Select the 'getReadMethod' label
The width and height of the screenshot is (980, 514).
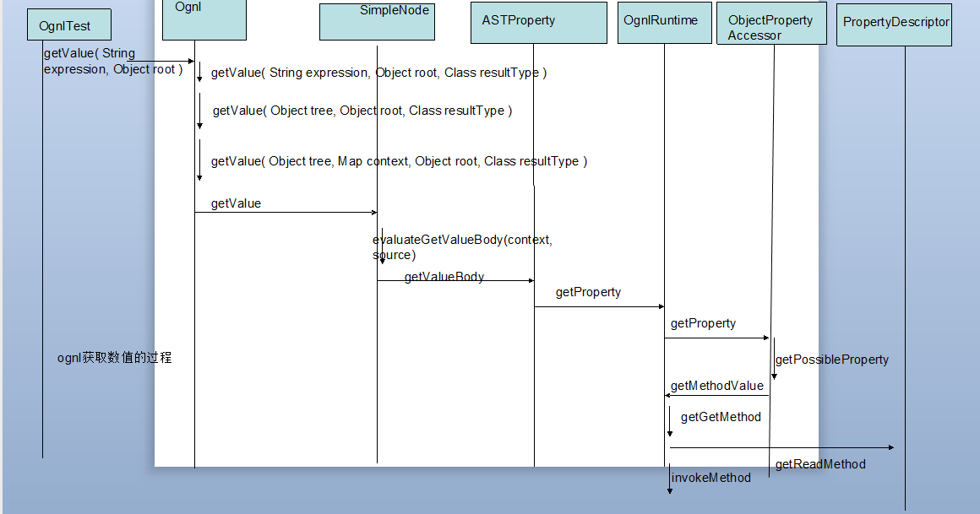pyautogui.click(x=820, y=464)
